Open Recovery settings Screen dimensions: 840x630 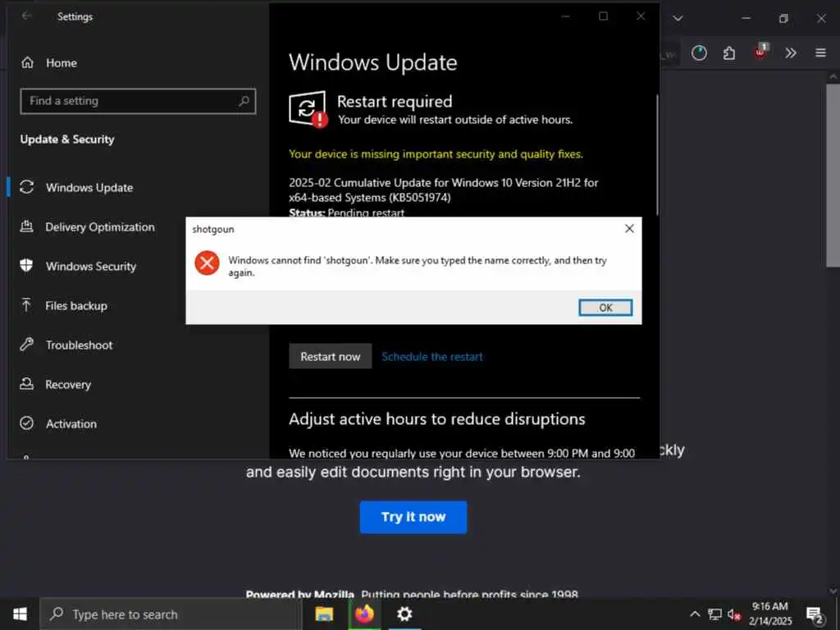click(x=68, y=385)
